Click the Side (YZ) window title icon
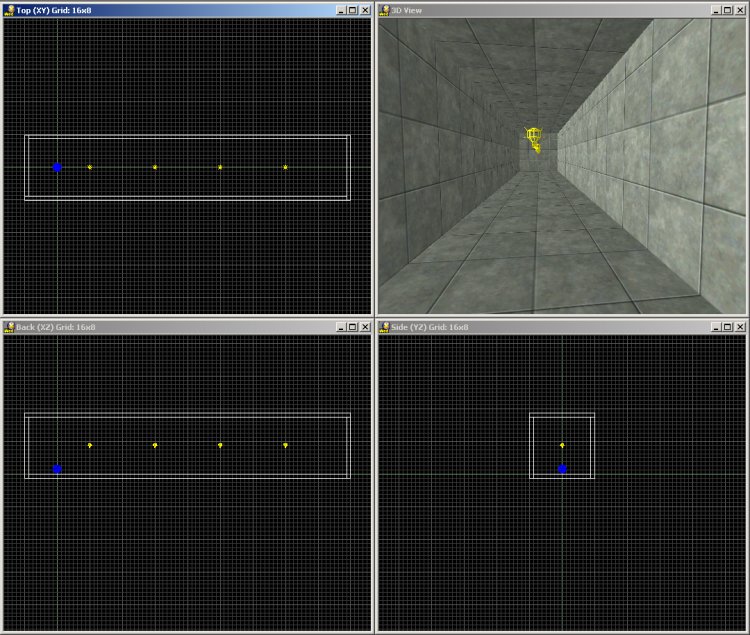Viewport: 750px width, 635px height. [x=384, y=327]
